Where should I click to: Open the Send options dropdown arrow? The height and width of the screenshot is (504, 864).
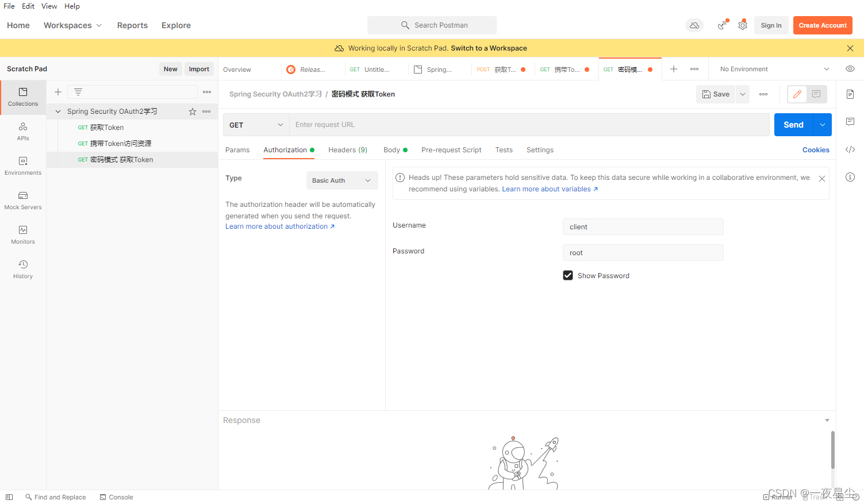click(823, 125)
